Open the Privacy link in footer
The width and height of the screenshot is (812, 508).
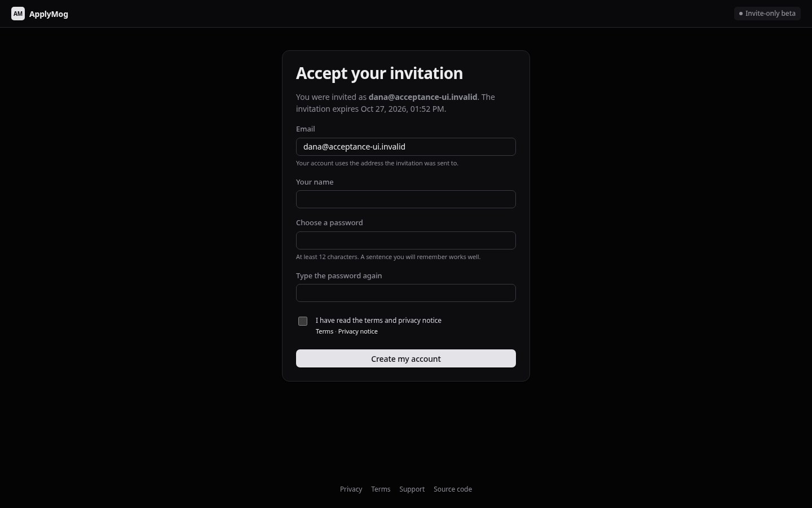tap(351, 489)
